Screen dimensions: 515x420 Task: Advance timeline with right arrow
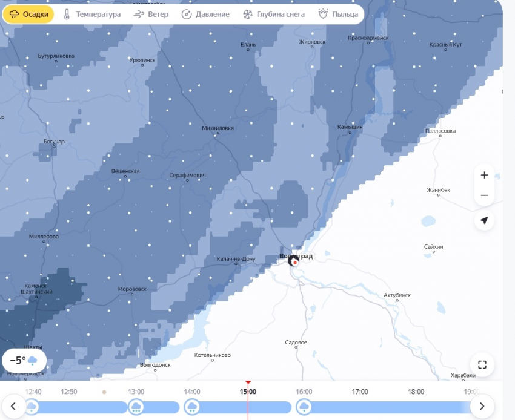pos(482,406)
